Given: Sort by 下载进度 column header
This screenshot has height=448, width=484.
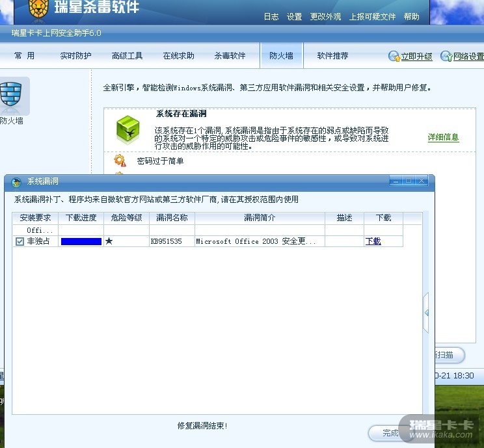Looking at the screenshot, I should click(x=81, y=218).
